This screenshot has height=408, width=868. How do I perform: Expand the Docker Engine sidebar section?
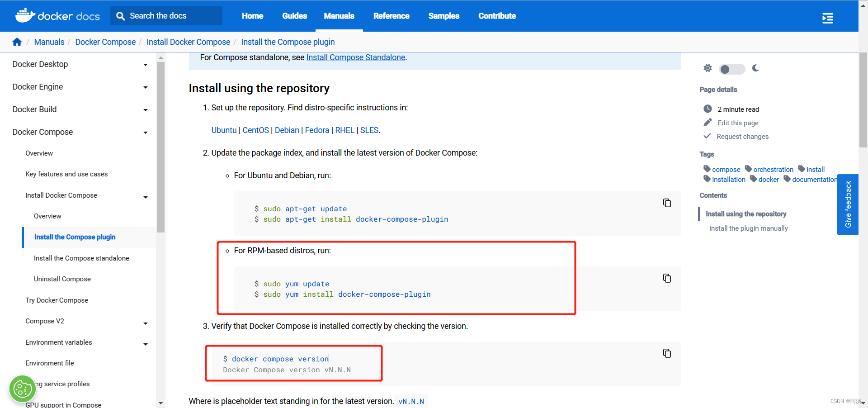click(x=146, y=87)
